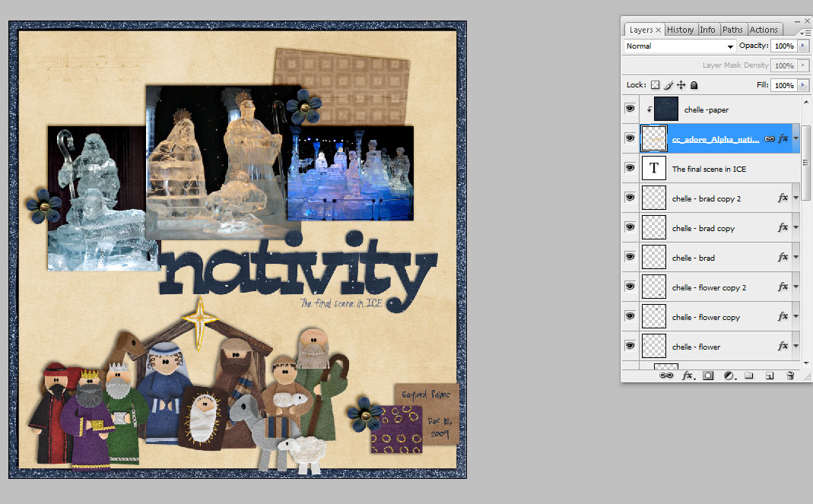Click the fx icon on cc_adore_Alpha layer
The height and width of the screenshot is (504, 813).
point(783,138)
